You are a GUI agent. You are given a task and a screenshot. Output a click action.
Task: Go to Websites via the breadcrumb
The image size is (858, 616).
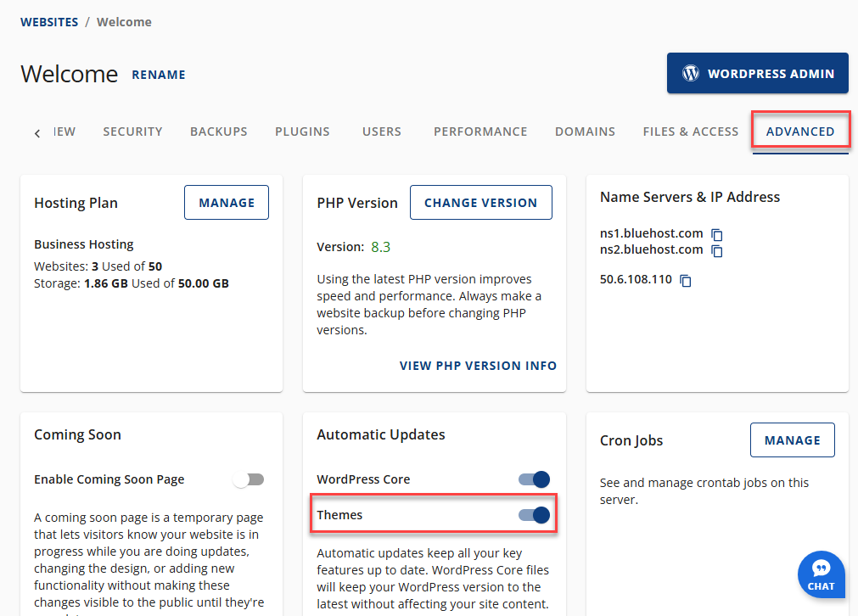pos(48,21)
